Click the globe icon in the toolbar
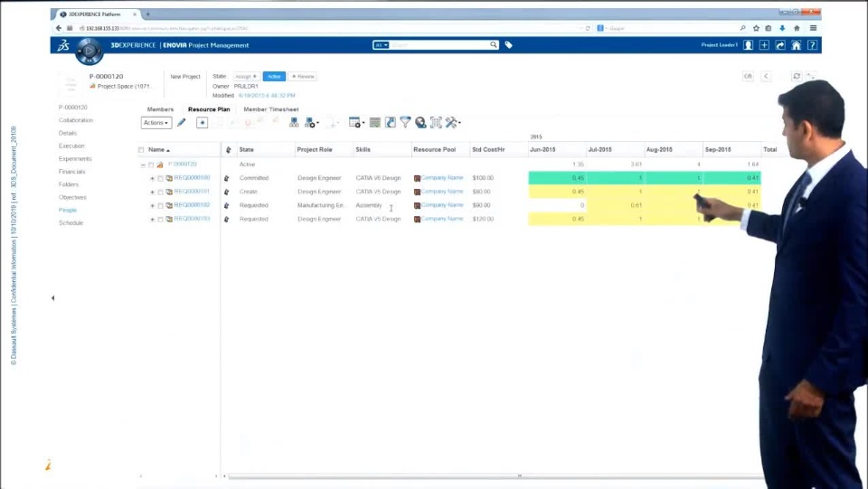The image size is (868, 489). click(x=420, y=123)
